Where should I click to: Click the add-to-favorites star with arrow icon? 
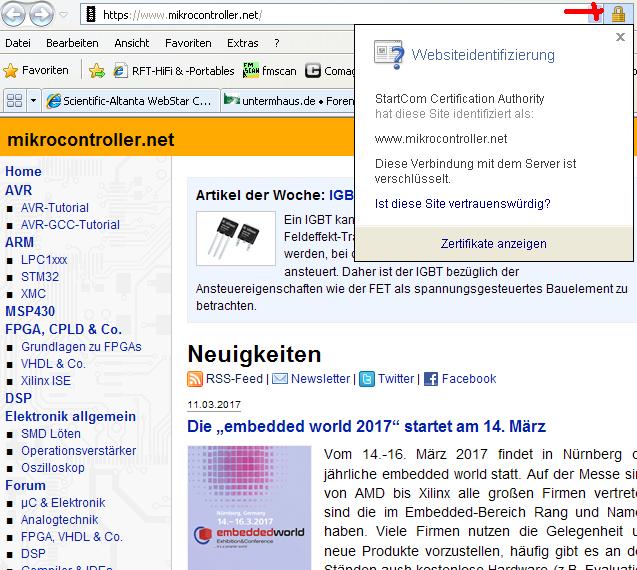click(96, 71)
